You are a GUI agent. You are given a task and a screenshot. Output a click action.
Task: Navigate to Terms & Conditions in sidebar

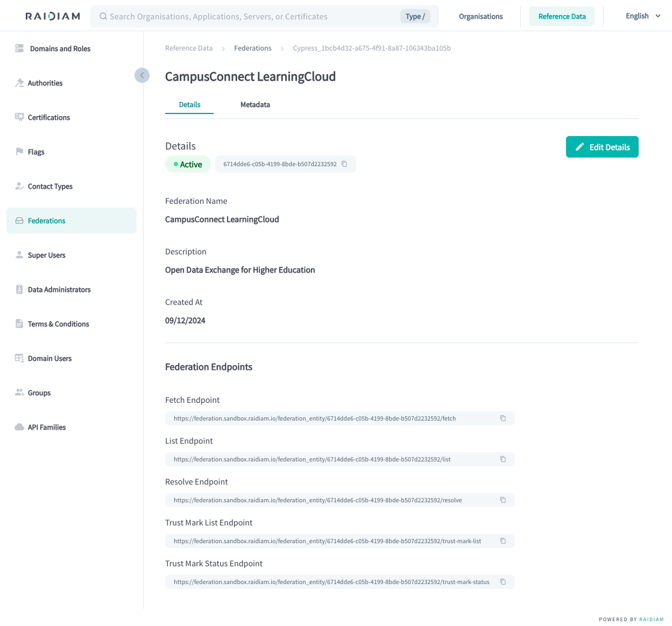point(58,324)
